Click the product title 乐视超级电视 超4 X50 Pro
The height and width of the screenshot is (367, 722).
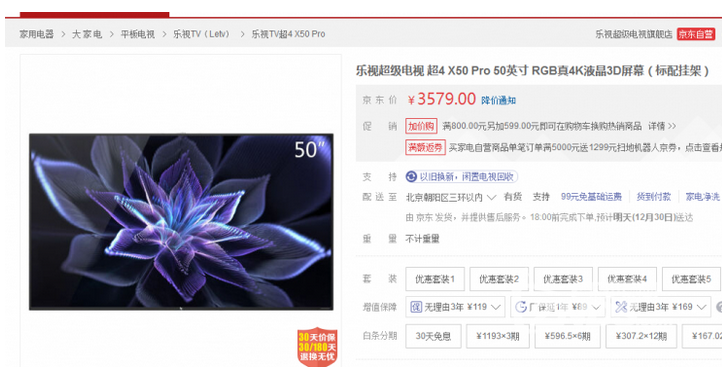click(x=532, y=71)
